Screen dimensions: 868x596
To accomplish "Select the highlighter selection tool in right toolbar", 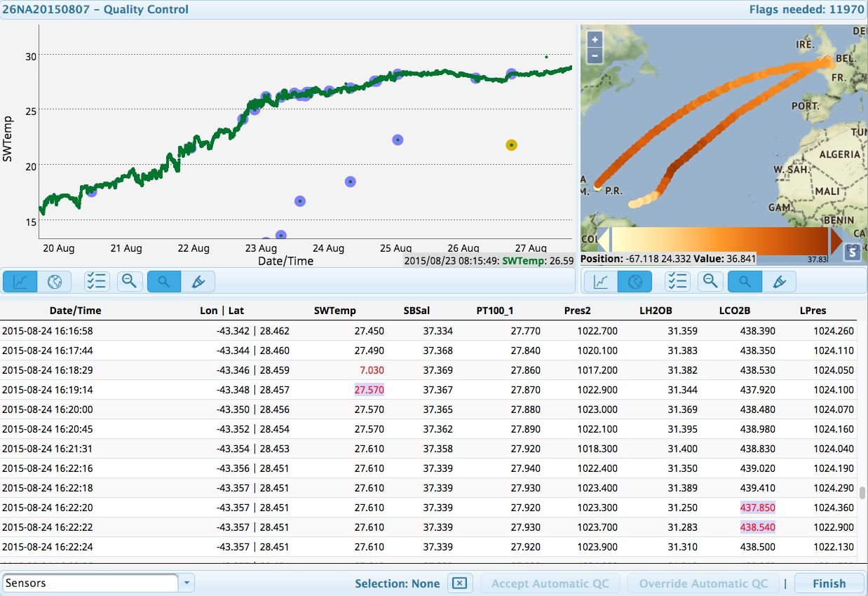I will point(779,282).
